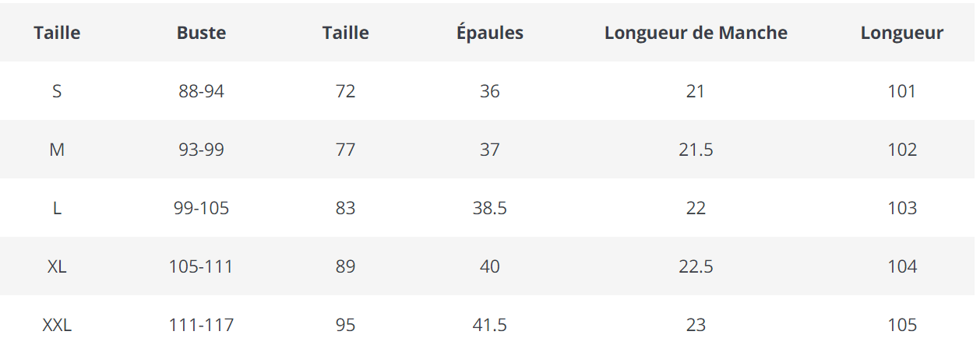Click bust value 111-117

coord(201,325)
